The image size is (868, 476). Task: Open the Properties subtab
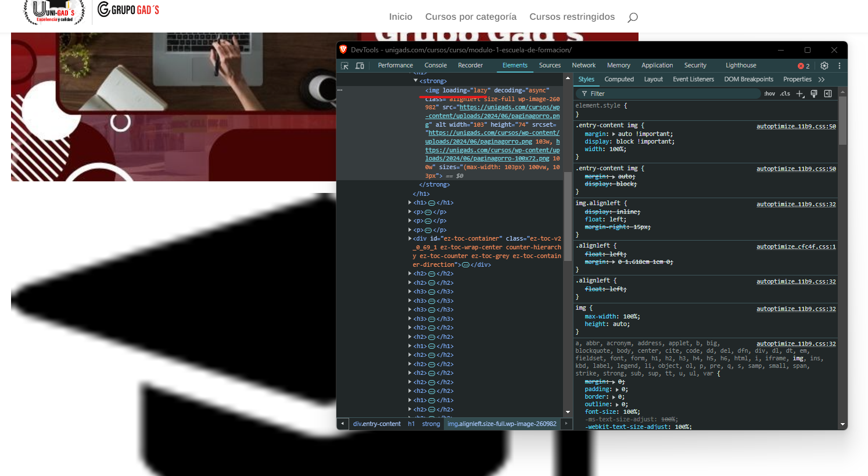(797, 80)
